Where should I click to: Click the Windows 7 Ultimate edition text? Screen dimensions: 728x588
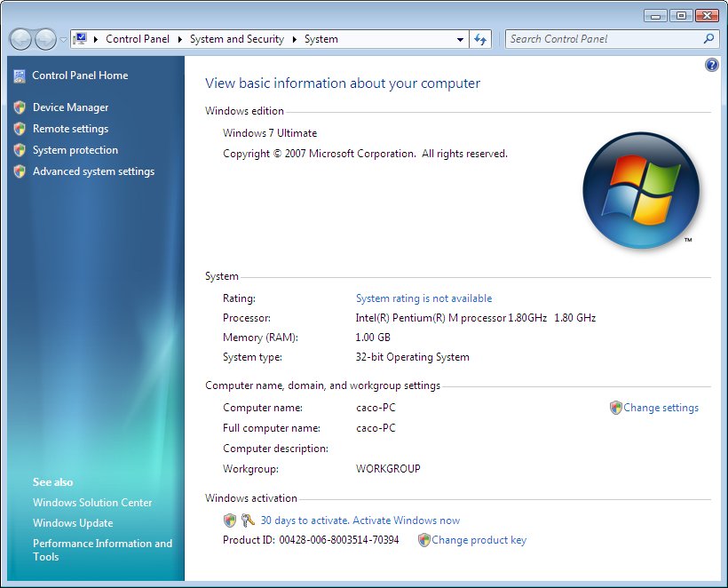point(270,133)
